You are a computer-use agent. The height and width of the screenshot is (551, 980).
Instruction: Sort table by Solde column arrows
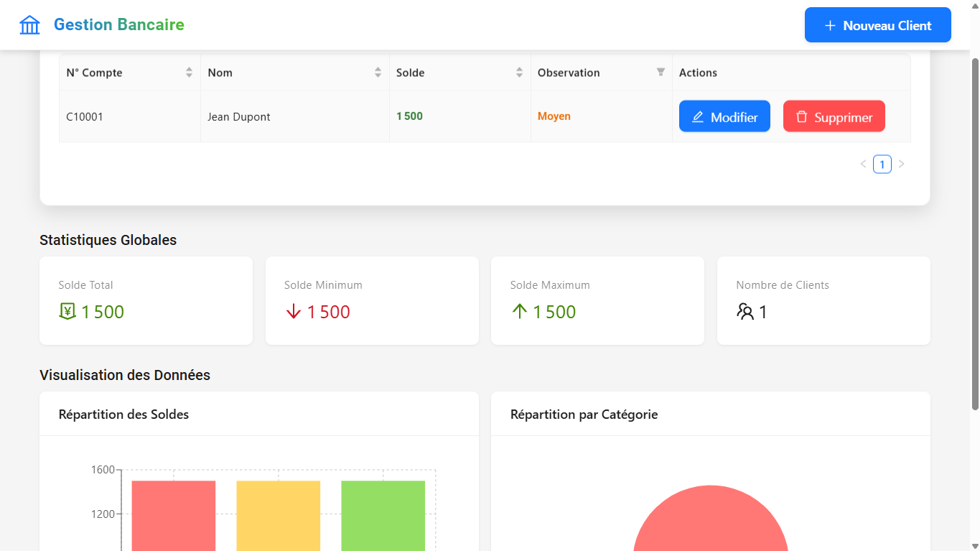tap(519, 73)
